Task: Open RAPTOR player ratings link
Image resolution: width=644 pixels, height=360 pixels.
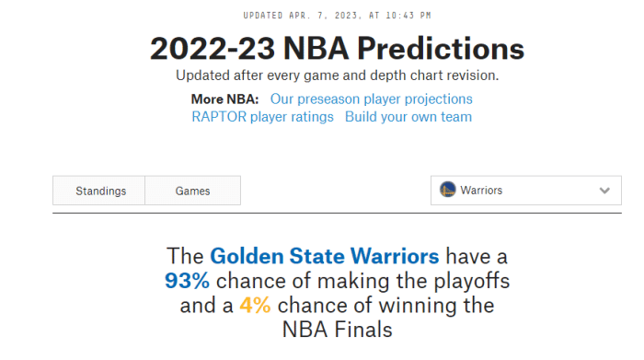Action: 262,117
